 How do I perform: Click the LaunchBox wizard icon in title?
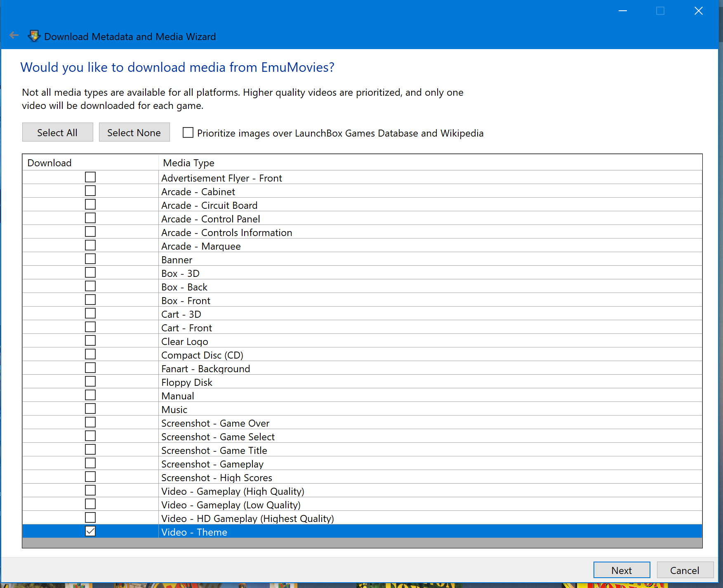point(34,36)
